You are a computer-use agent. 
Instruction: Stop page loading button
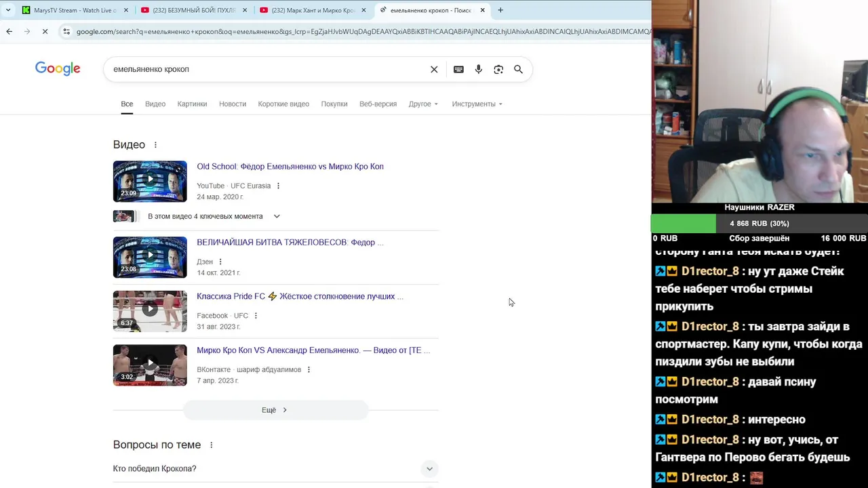45,31
